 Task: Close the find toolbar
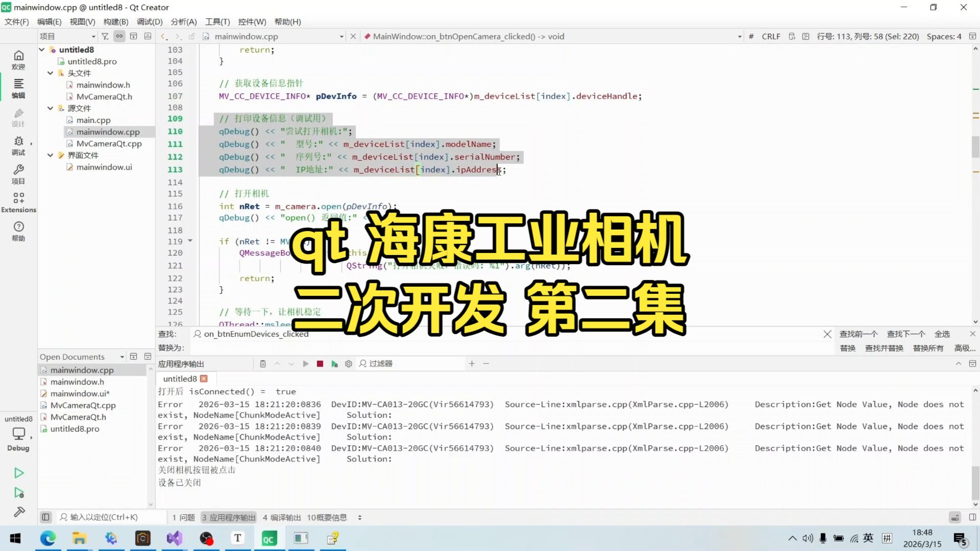(972, 334)
